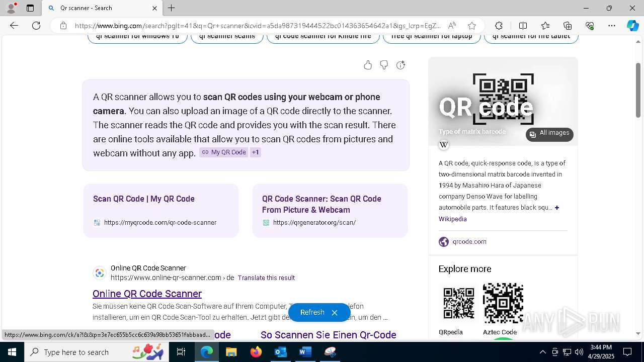Launch Firefox from the taskbar
Image resolution: width=644 pixels, height=362 pixels.
click(256, 352)
